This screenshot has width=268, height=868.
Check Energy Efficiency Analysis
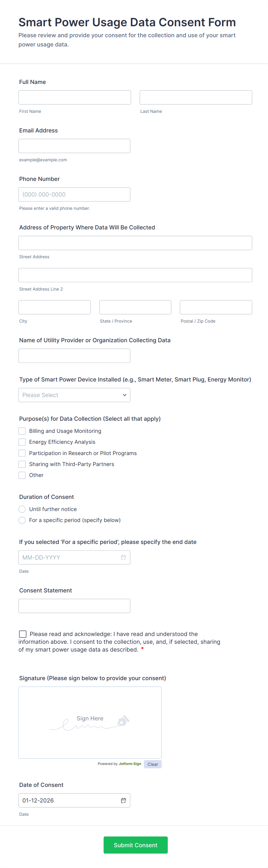[22, 442]
